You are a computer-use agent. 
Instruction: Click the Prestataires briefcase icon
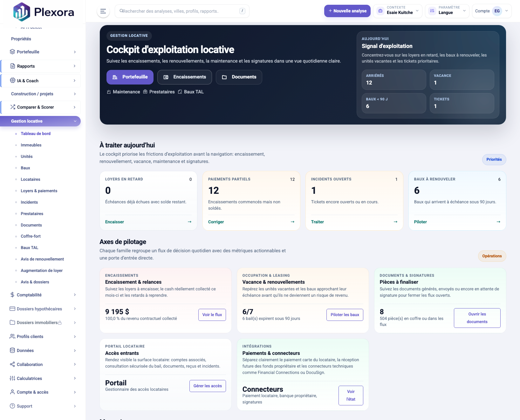point(145,92)
